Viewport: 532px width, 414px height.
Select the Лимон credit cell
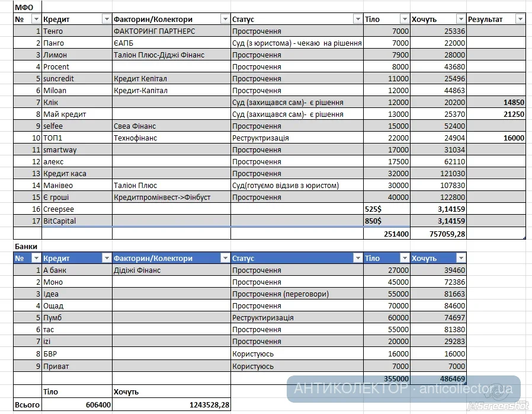coord(77,55)
